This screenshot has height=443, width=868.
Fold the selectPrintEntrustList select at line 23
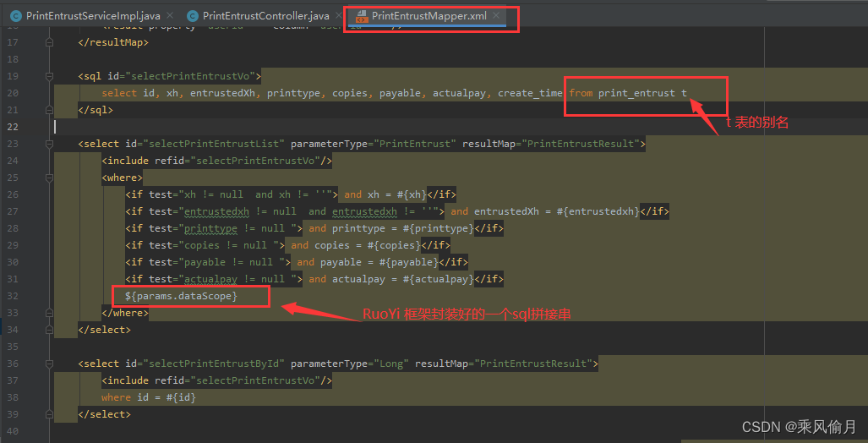point(49,144)
